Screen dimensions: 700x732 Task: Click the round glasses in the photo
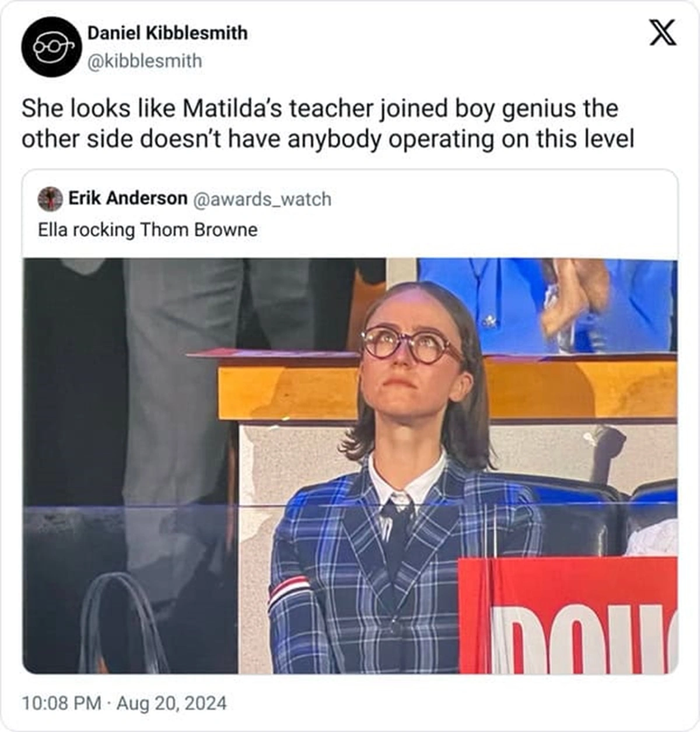410,344
